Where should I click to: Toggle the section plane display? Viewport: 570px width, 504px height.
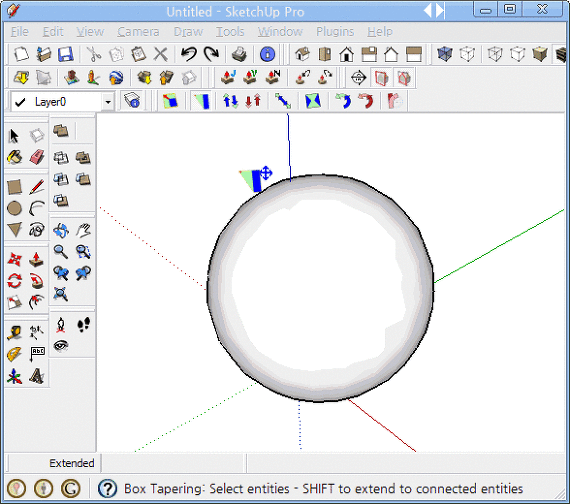pos(381,78)
